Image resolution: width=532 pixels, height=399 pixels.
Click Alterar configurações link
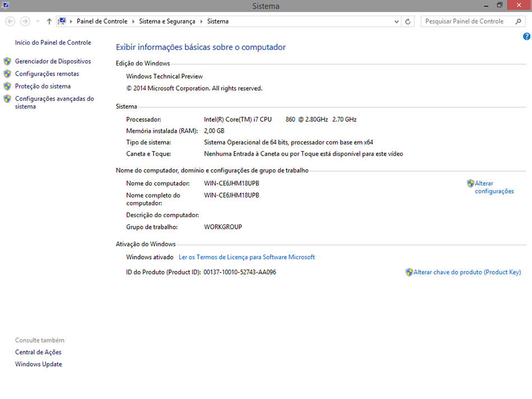pyautogui.click(x=494, y=187)
